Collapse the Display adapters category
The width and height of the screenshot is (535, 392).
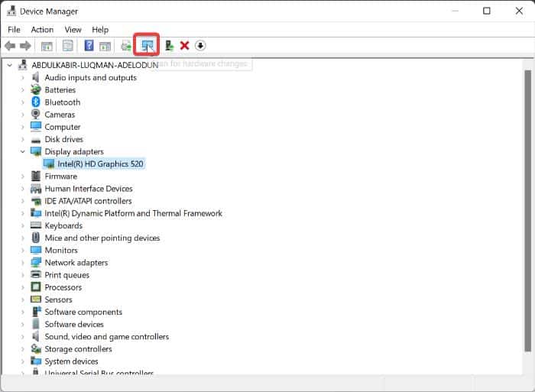[22, 151]
